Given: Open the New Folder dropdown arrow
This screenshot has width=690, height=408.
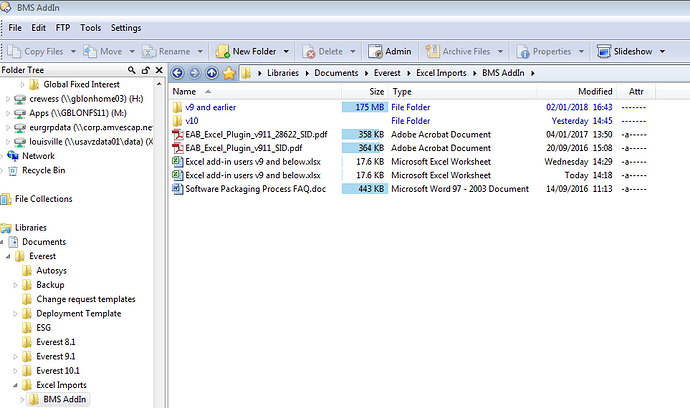Looking at the screenshot, I should 286,51.
